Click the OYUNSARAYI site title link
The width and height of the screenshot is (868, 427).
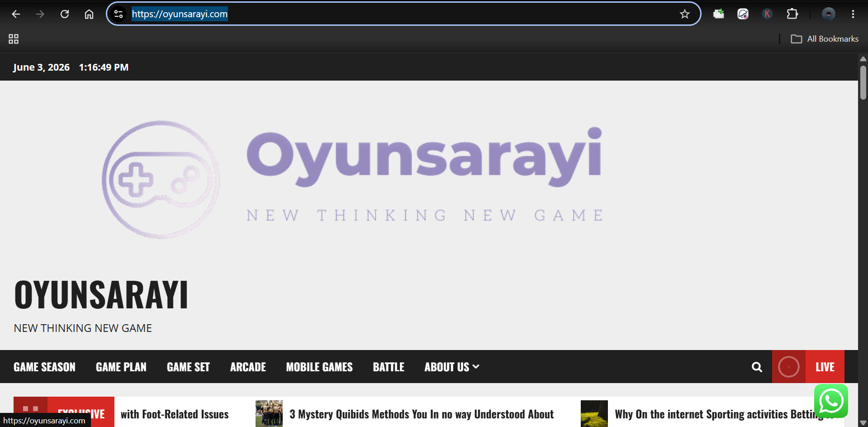click(101, 295)
